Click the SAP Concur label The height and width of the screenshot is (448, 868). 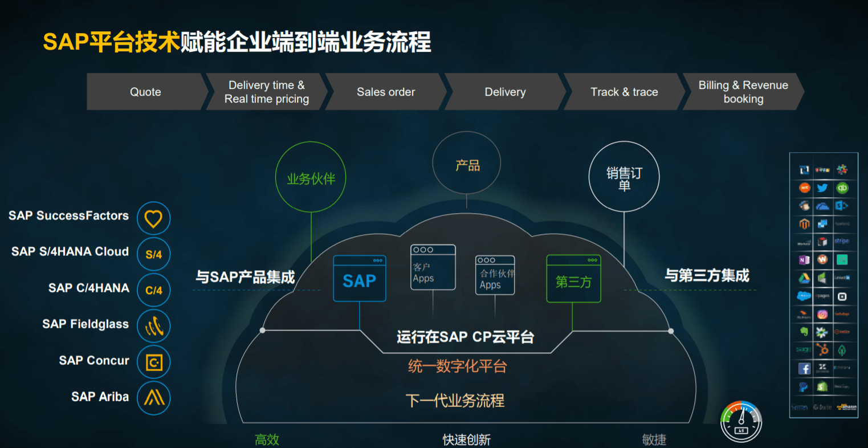[x=94, y=360]
